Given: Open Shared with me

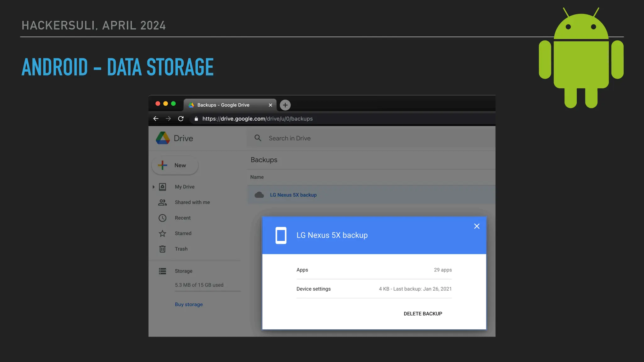Looking at the screenshot, I should point(192,202).
